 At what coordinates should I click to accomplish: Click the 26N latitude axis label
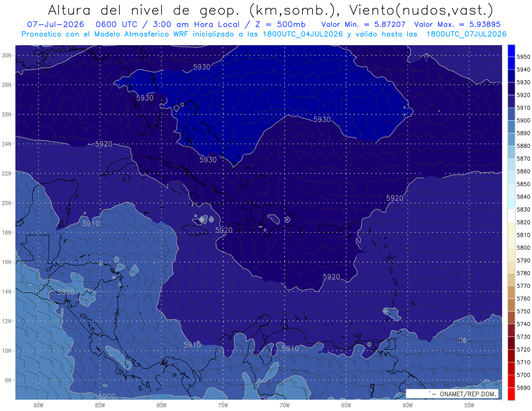click(7, 114)
